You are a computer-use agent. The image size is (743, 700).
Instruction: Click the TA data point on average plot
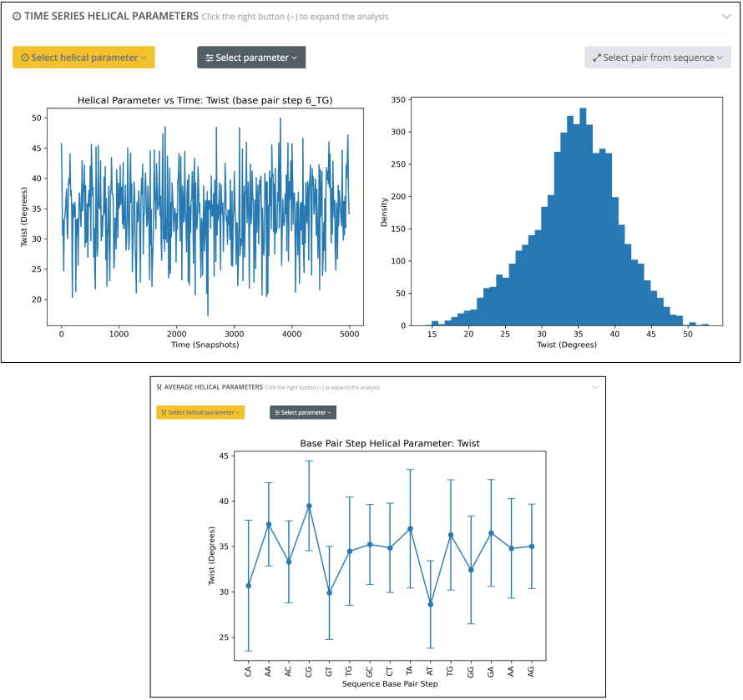point(410,529)
